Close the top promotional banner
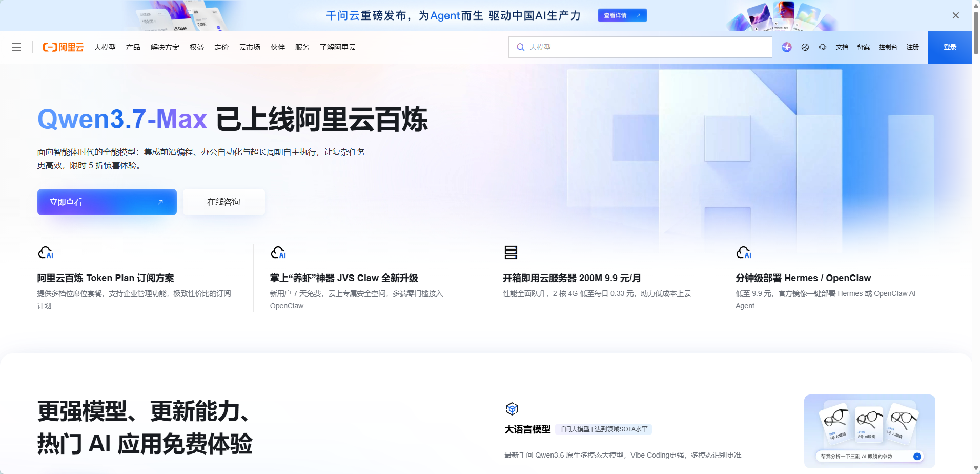 click(x=956, y=15)
